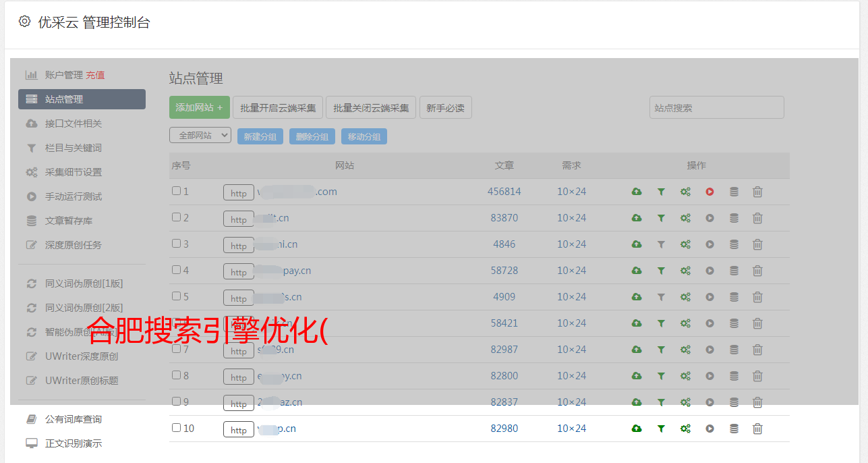Open database icon in row 9

point(734,402)
